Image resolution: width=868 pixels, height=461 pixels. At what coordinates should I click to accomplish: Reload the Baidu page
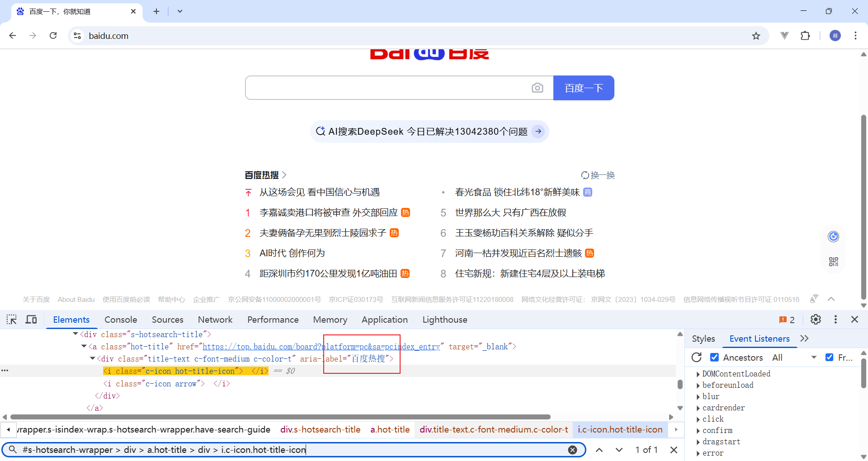click(53, 36)
